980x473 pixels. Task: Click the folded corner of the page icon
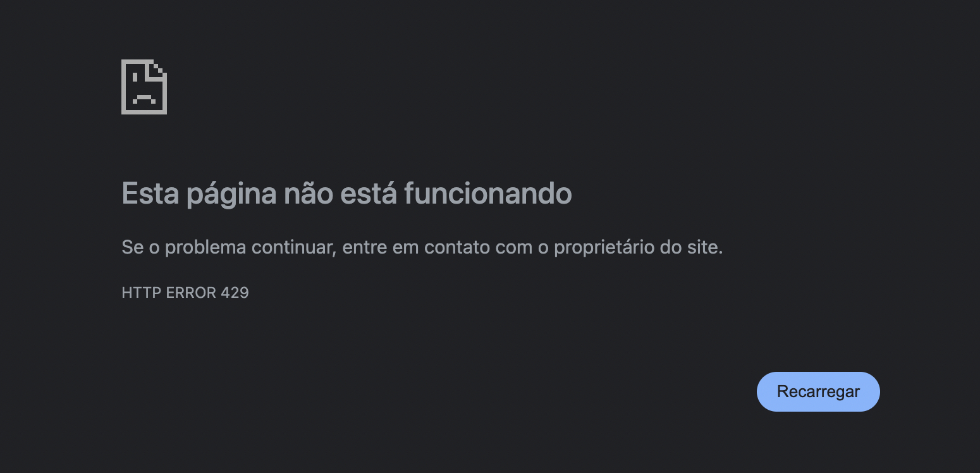pos(158,68)
